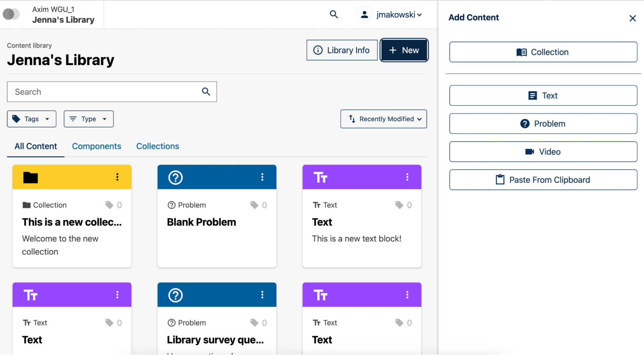The height and width of the screenshot is (355, 644).
Task: Open the three-dot menu on Blank Problem card
Action: click(262, 177)
